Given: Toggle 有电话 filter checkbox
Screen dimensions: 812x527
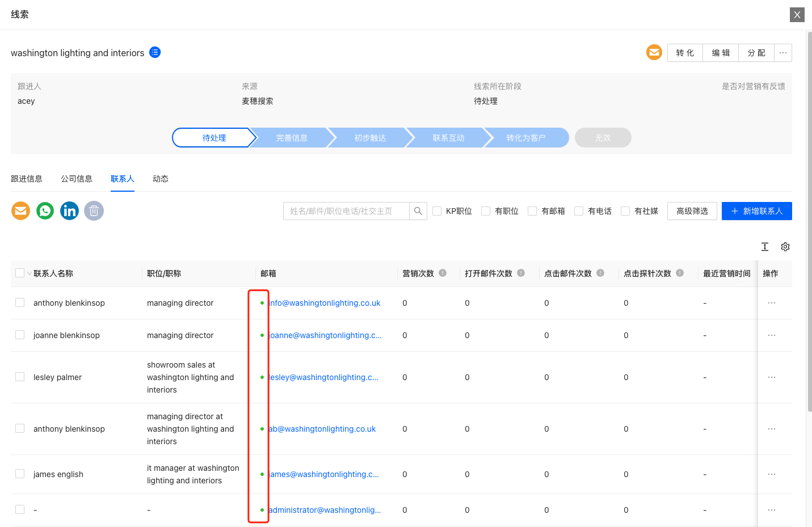Looking at the screenshot, I should [579, 211].
